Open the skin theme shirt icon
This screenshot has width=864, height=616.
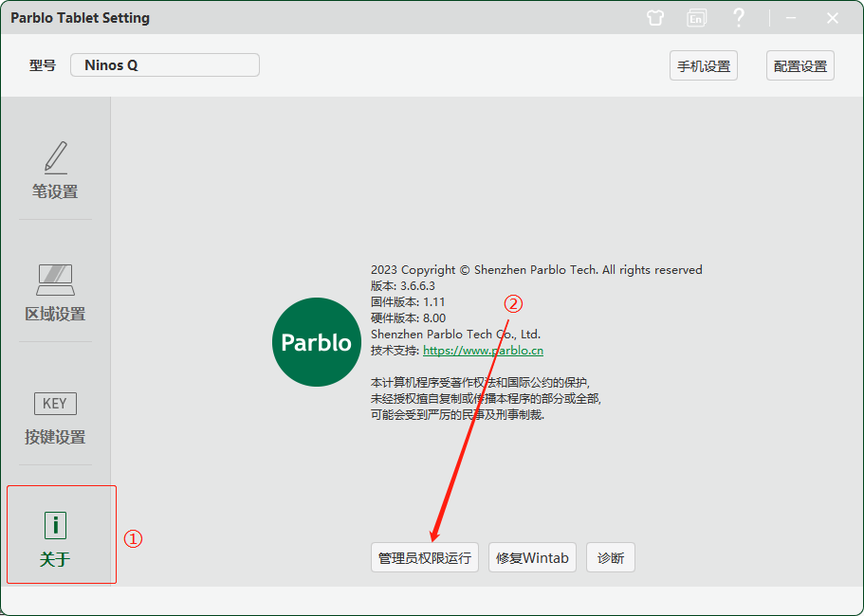click(x=655, y=18)
